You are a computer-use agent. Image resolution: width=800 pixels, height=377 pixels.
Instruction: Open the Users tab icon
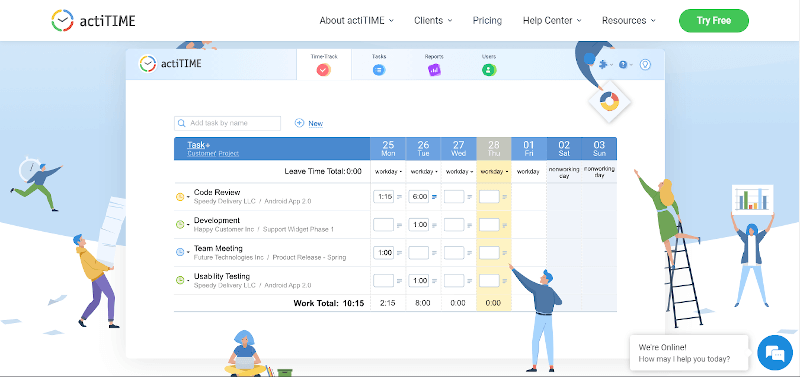pyautogui.click(x=489, y=70)
